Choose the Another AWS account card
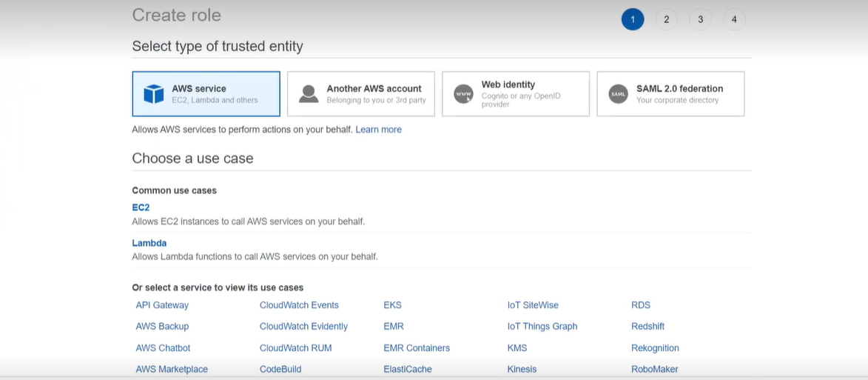 (361, 93)
